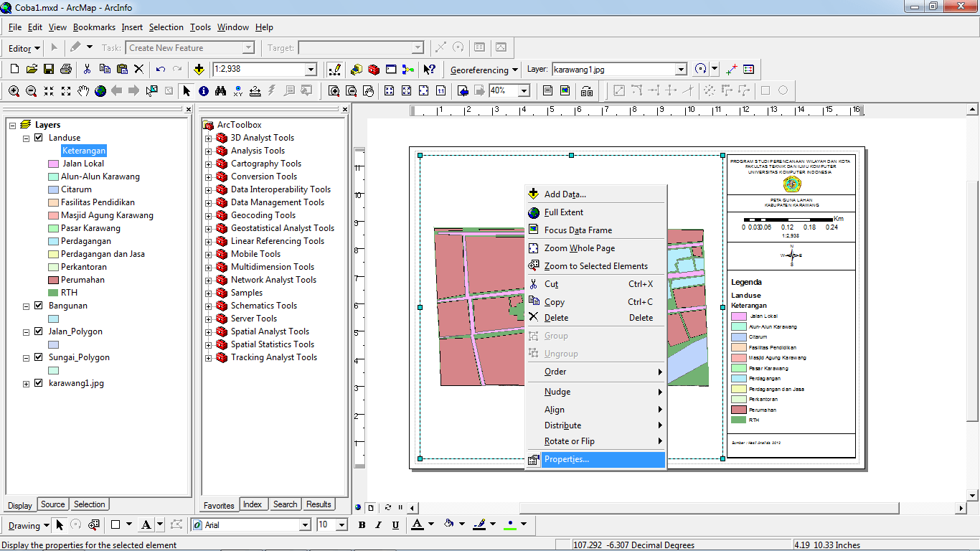Uncheck the Bangunan layer checkbox
The width and height of the screenshot is (980, 551).
point(39,306)
